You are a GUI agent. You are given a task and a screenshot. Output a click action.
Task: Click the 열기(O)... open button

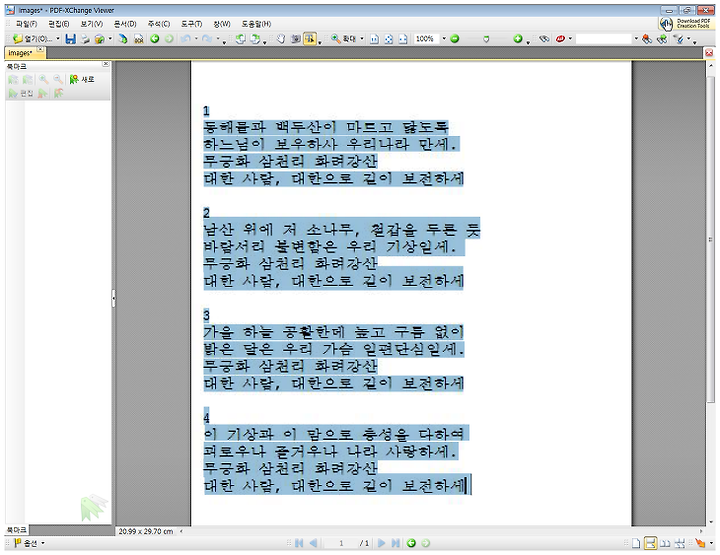[32, 39]
